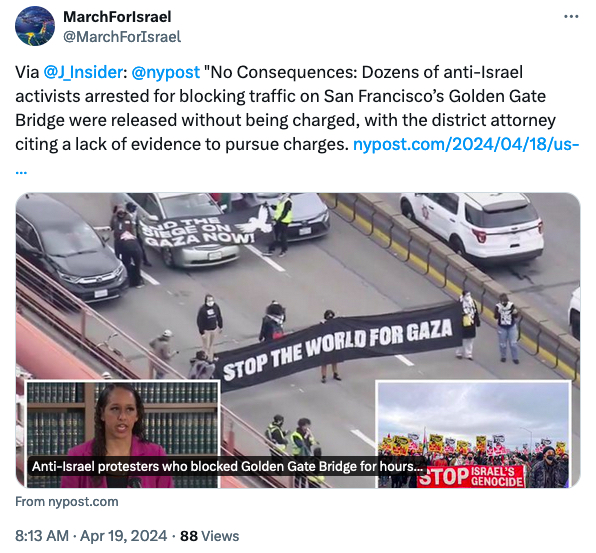Open the three-dot more options menu
The height and width of the screenshot is (553, 596).
click(x=571, y=17)
